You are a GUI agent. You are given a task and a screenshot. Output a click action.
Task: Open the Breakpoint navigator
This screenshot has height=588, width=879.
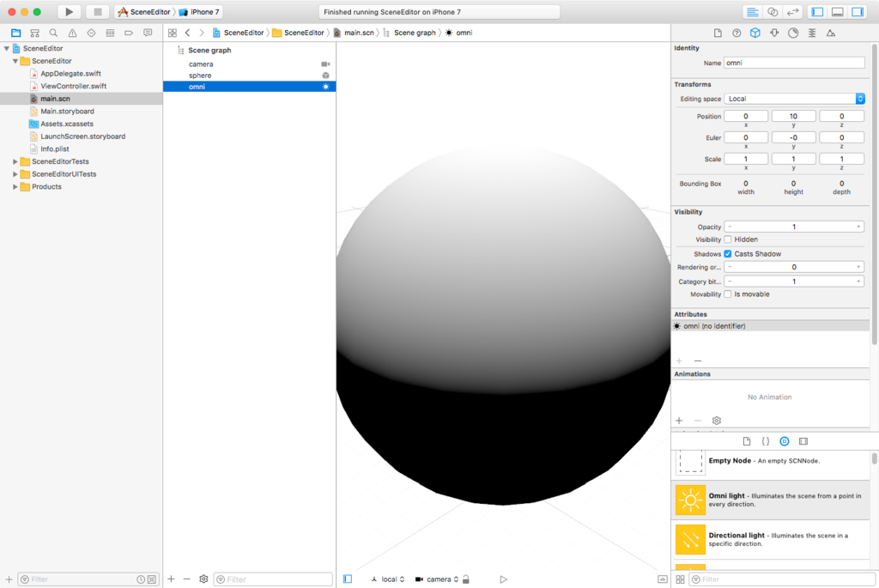coord(129,33)
